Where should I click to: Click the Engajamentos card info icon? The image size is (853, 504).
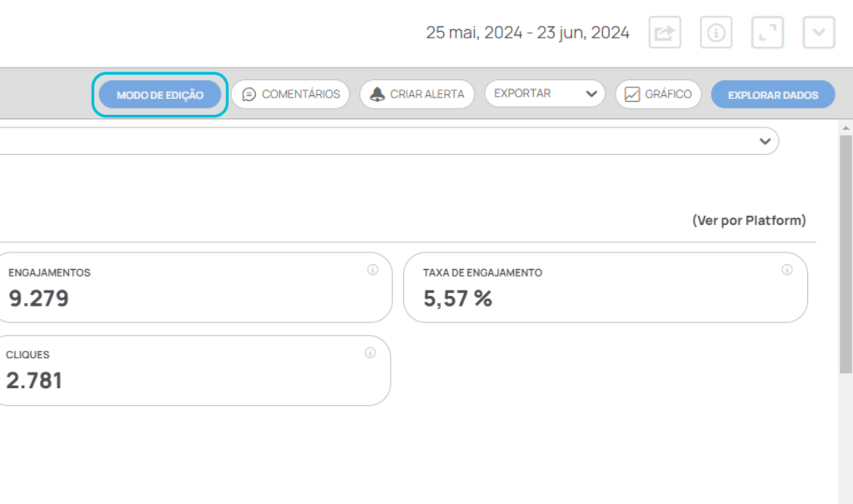(372, 269)
